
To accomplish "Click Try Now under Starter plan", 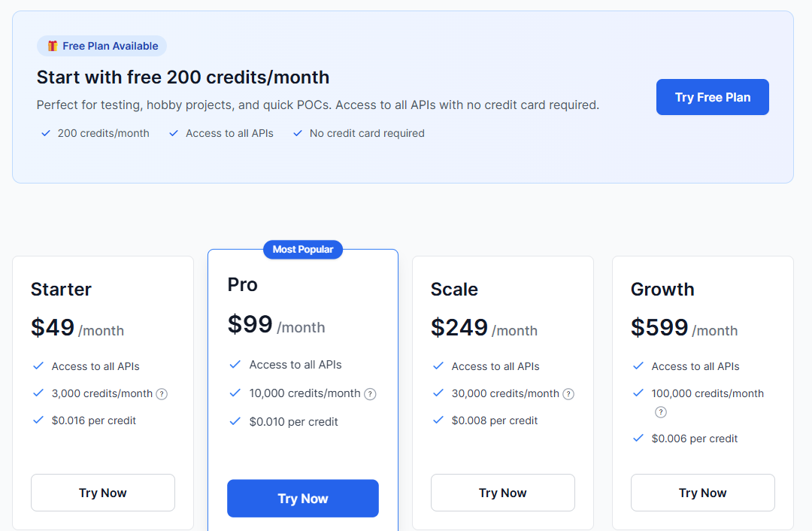I will click(102, 493).
